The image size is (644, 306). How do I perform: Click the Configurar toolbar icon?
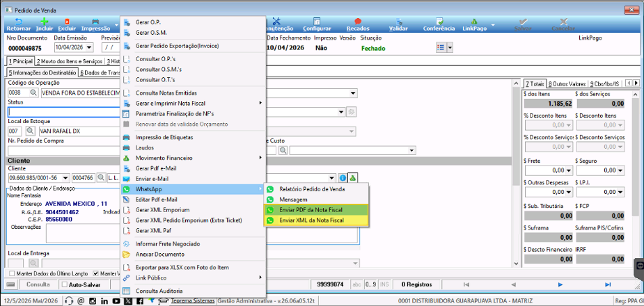(317, 22)
